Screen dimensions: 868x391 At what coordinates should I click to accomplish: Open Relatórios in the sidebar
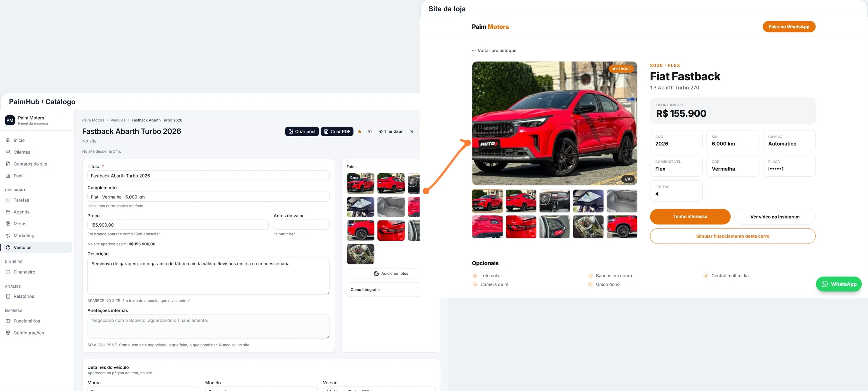tap(37, 296)
